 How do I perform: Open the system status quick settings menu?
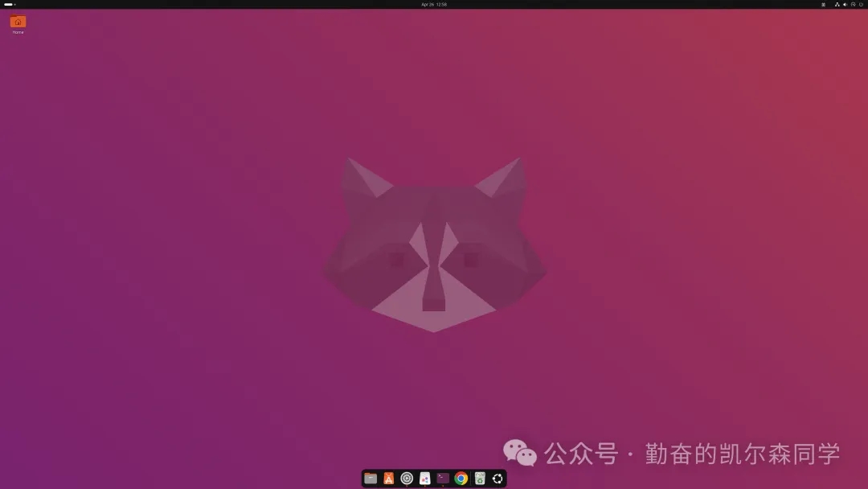pyautogui.click(x=848, y=4)
